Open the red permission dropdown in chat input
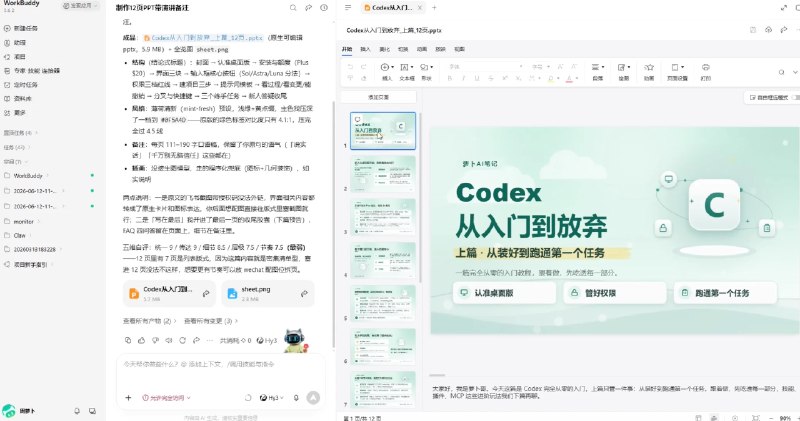Viewport: 800px width, 421px height. click(x=166, y=398)
